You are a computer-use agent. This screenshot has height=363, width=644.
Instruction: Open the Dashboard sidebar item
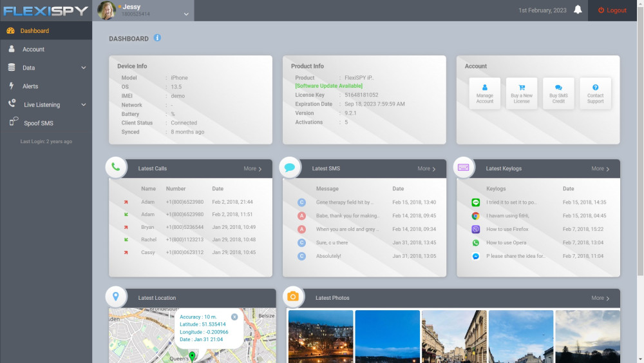[x=46, y=31]
